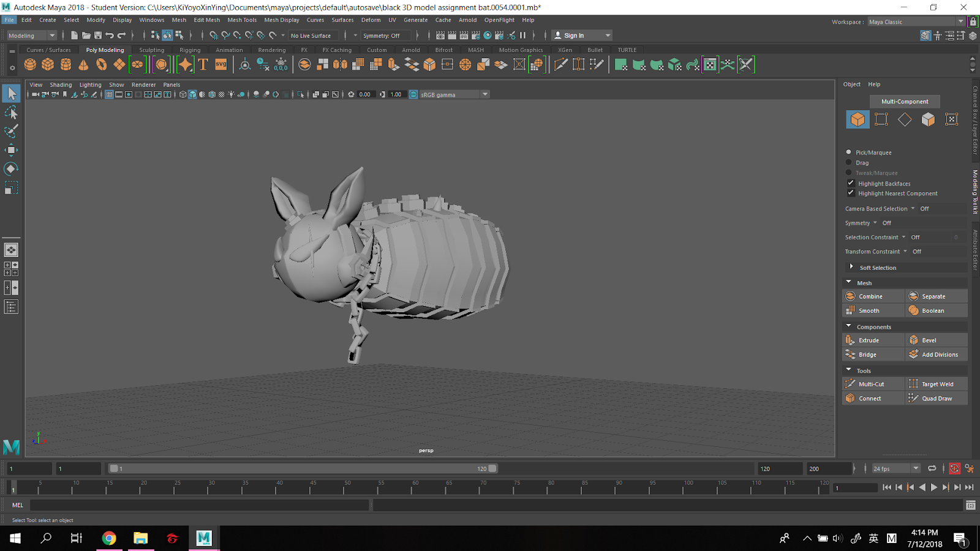Click the Extrude button
The height and width of the screenshot is (551, 980).
[x=873, y=340]
